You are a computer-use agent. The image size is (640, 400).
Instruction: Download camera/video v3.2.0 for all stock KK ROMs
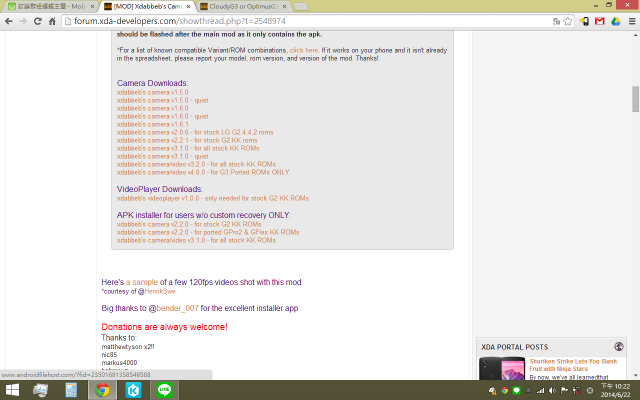click(x=196, y=164)
